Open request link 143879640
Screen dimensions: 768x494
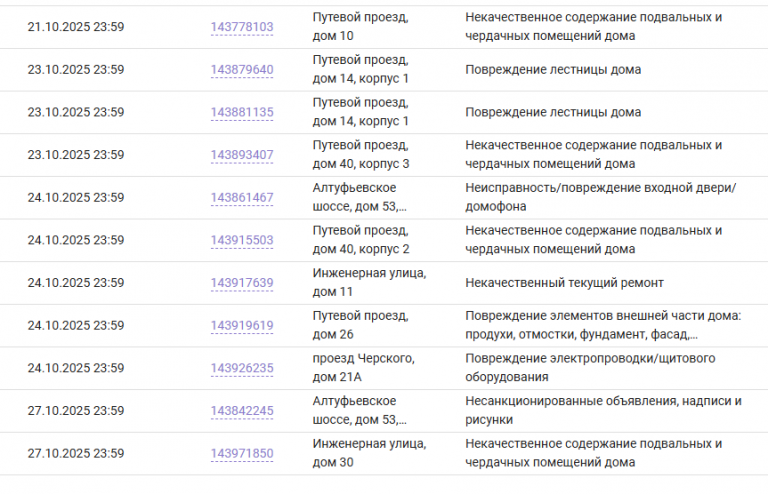[241, 70]
